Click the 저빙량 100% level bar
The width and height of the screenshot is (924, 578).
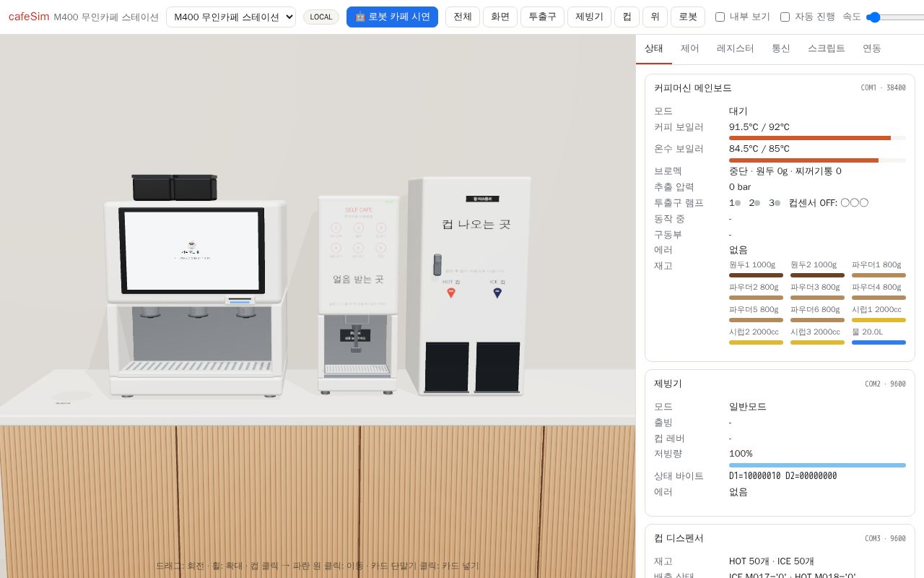pos(817,465)
